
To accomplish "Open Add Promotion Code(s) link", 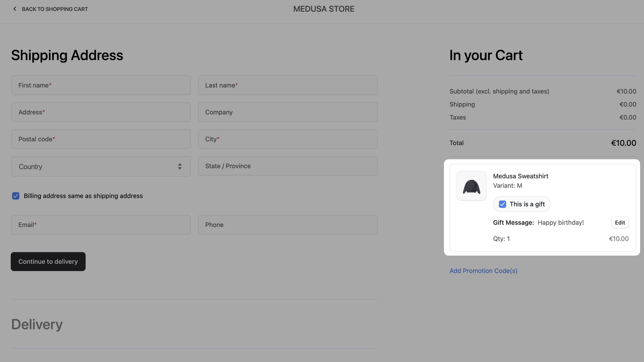I will click(x=483, y=271).
